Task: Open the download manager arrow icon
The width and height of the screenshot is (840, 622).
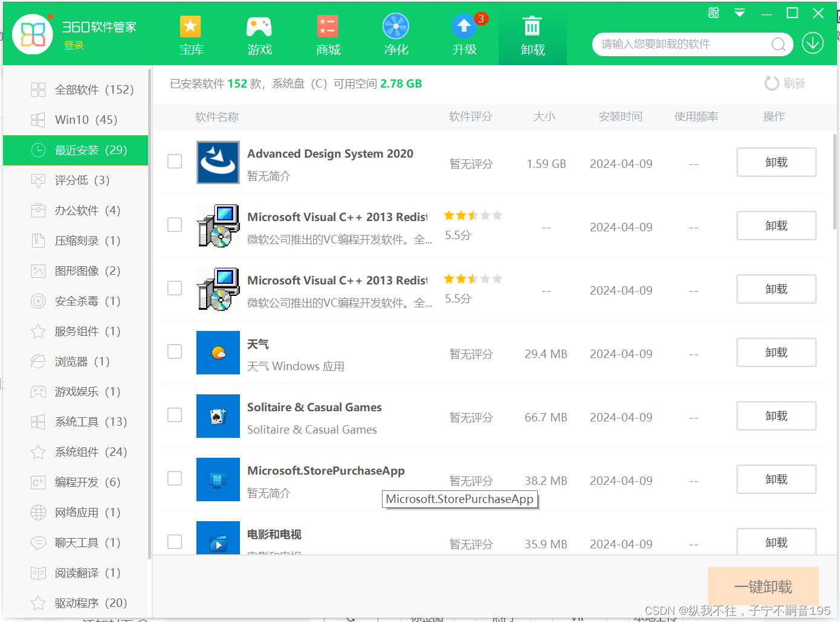Action: point(813,43)
